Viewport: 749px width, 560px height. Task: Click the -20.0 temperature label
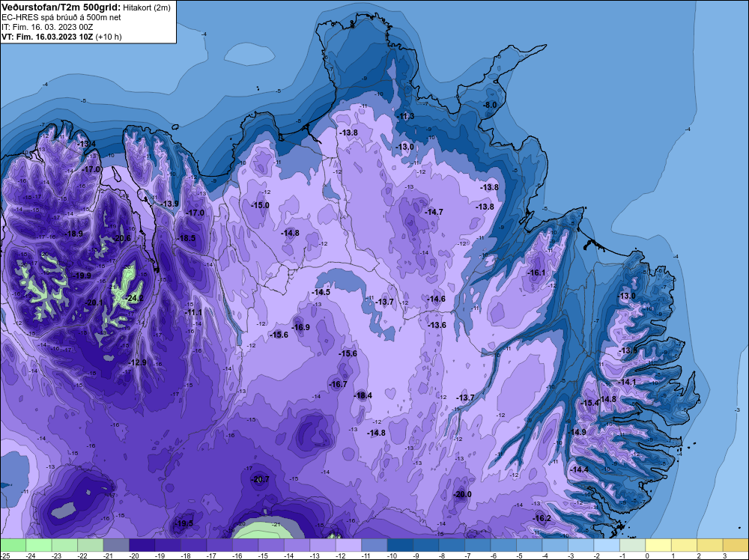pos(462,494)
